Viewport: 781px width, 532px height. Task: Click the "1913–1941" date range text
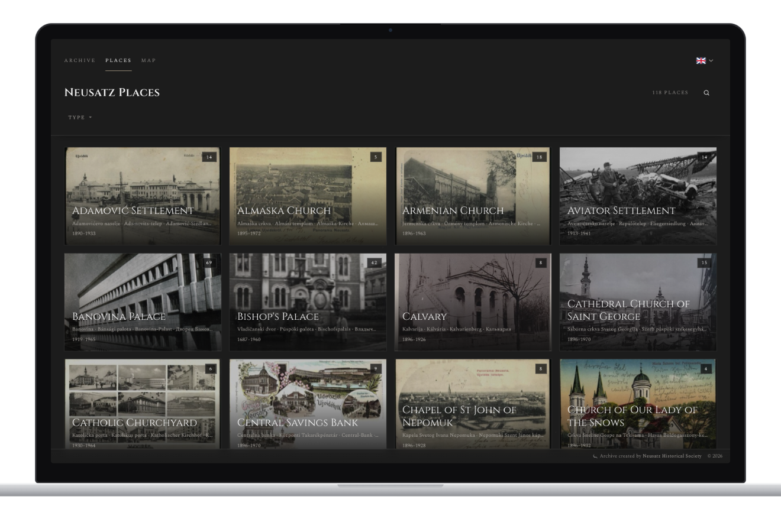point(579,233)
